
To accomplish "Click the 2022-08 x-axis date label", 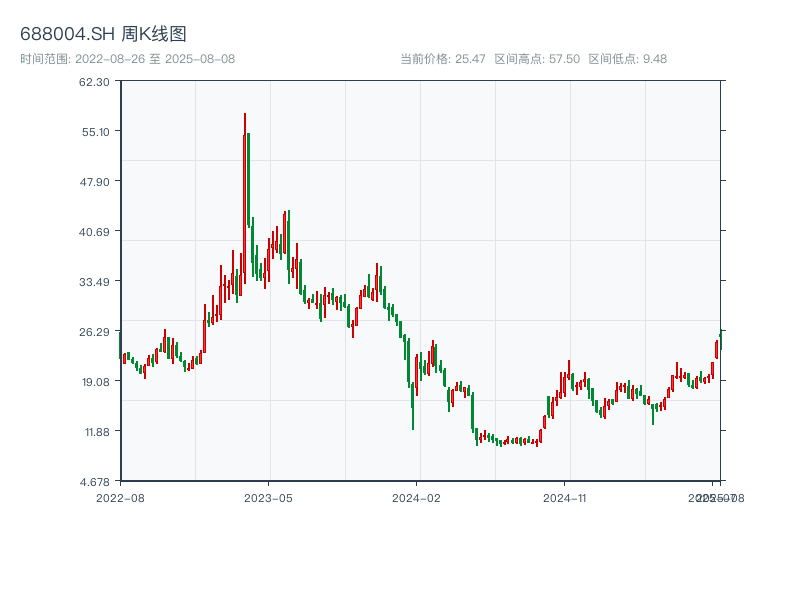I will point(120,497).
